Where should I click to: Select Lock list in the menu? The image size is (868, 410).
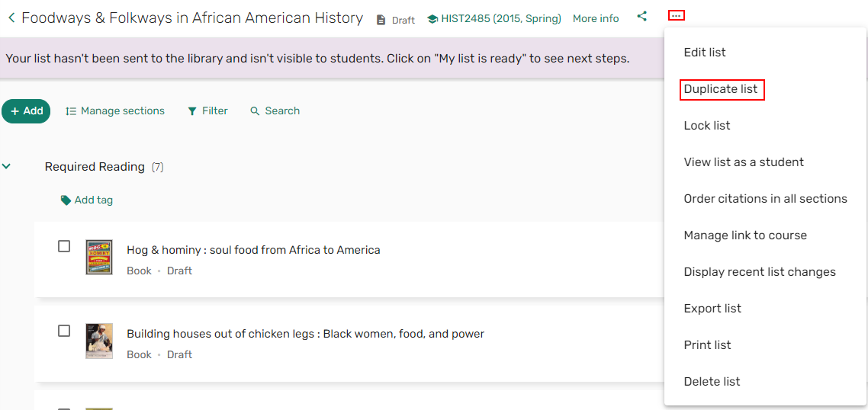click(x=707, y=126)
